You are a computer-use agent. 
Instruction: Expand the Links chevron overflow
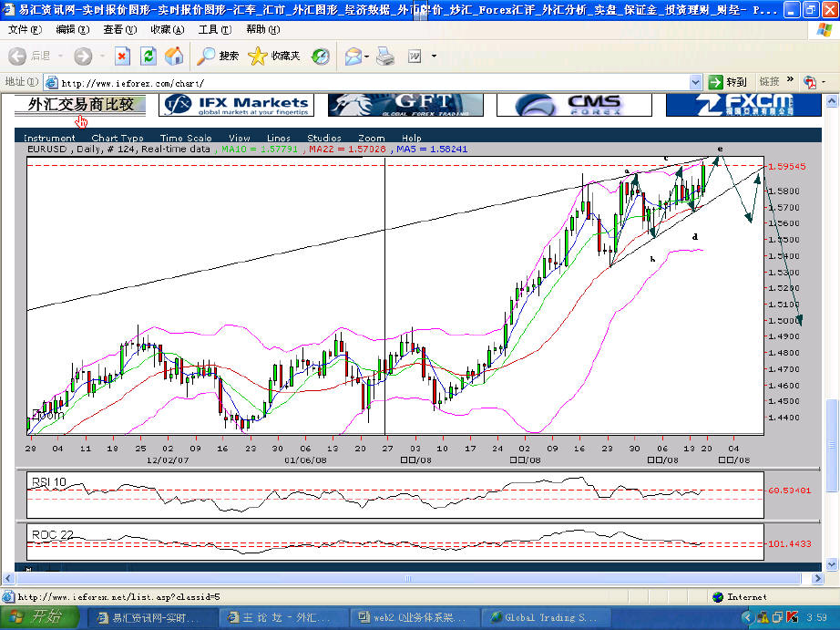pyautogui.click(x=790, y=80)
